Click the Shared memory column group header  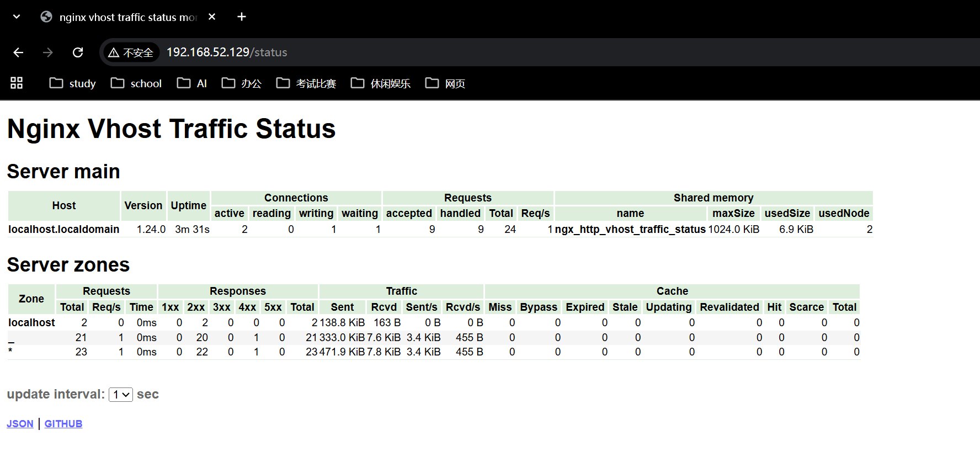pos(713,198)
